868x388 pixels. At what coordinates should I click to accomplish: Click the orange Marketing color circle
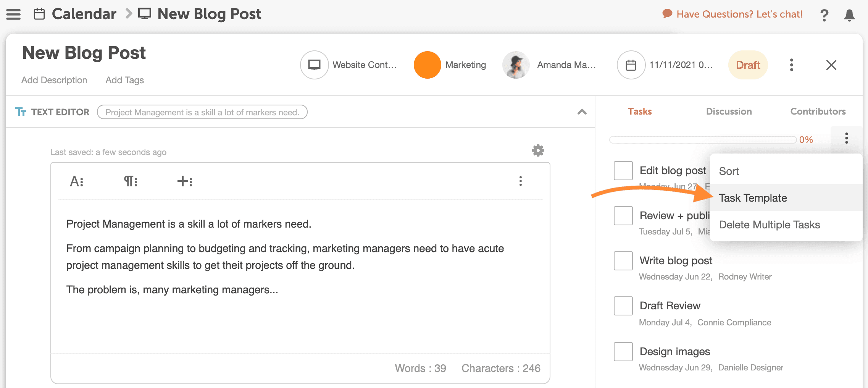pyautogui.click(x=427, y=65)
